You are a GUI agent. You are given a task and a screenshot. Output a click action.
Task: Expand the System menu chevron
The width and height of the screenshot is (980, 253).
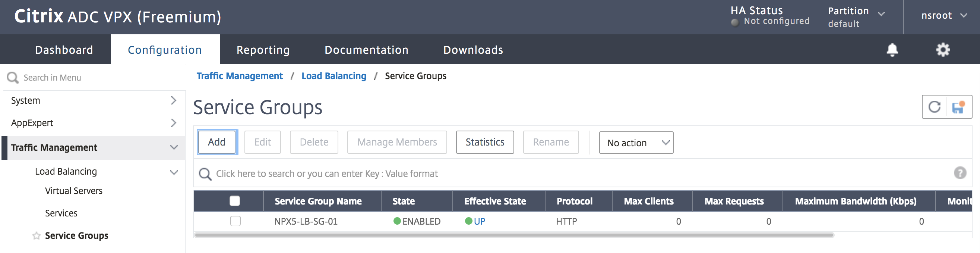click(174, 100)
